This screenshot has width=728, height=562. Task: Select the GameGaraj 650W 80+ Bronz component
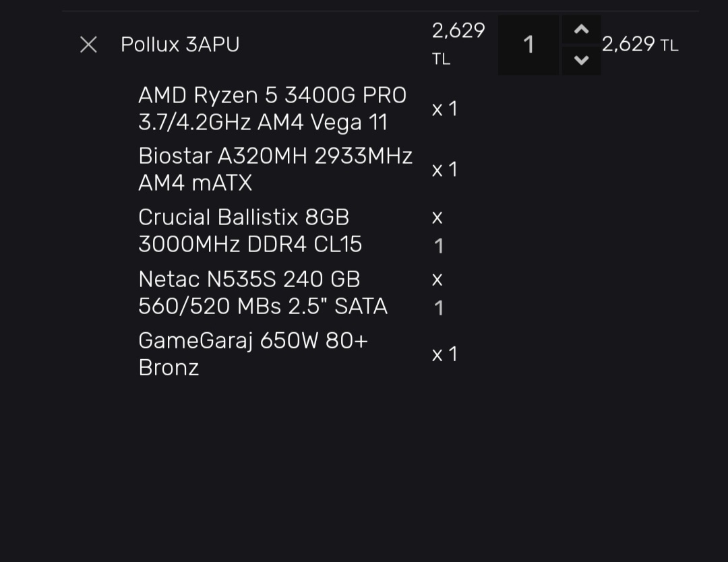coord(253,341)
